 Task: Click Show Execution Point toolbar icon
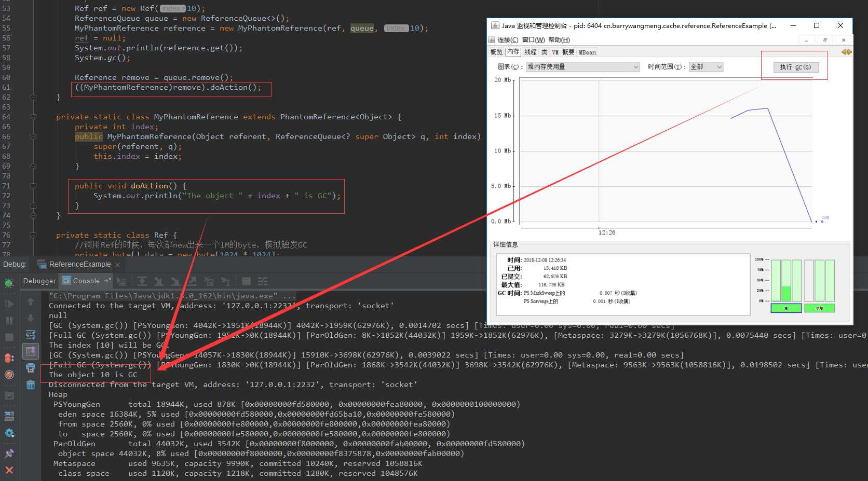click(x=121, y=281)
